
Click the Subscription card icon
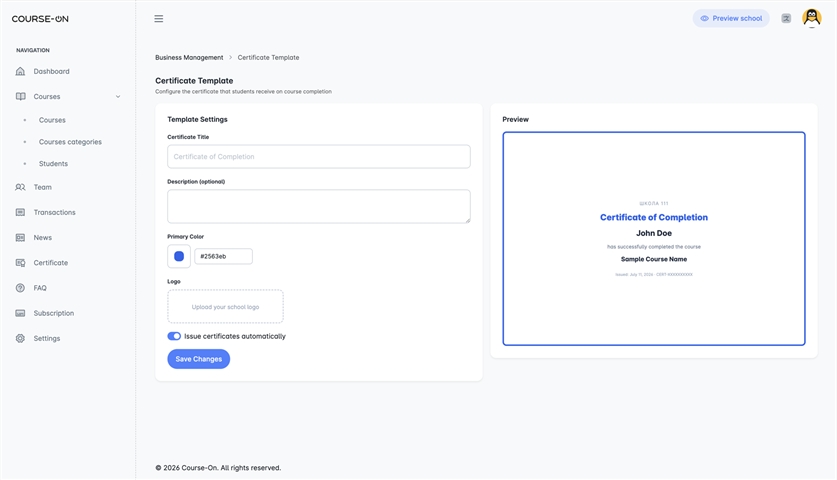pyautogui.click(x=20, y=313)
